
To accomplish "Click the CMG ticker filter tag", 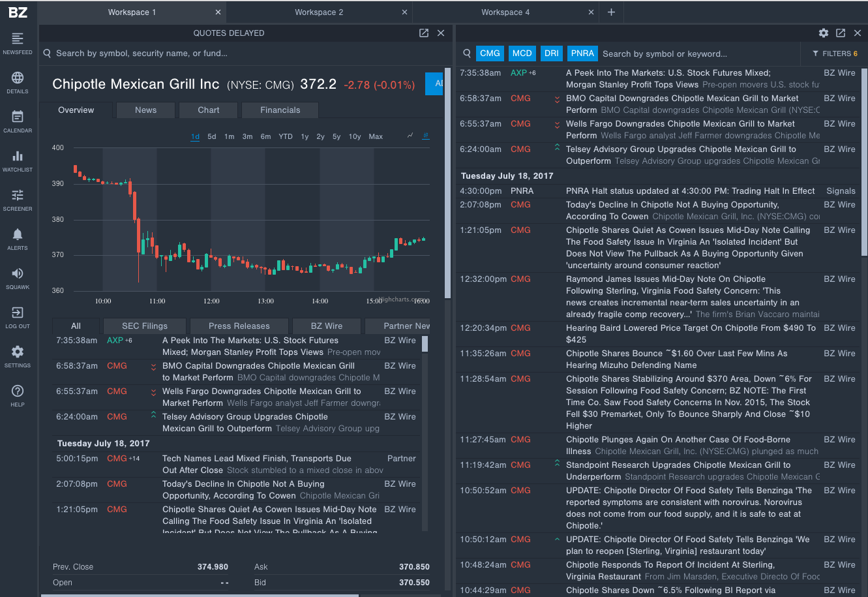I will coord(490,54).
